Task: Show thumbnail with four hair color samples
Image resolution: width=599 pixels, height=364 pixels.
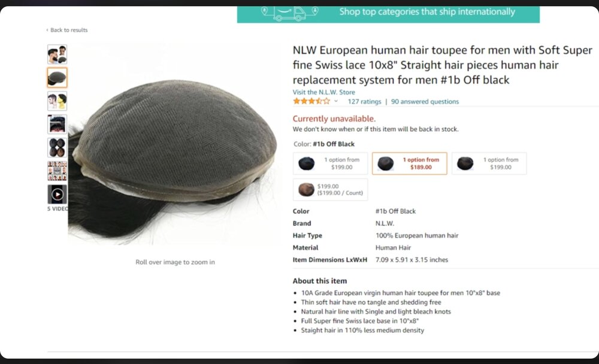Action: 58,147
